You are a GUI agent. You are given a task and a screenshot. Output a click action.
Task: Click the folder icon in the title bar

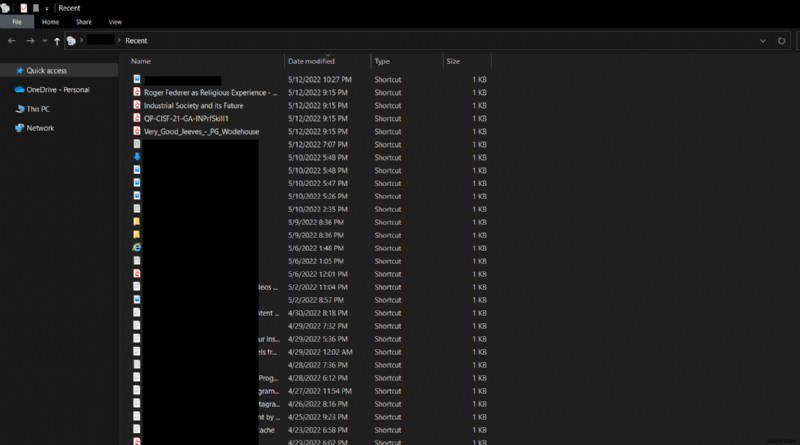click(x=6, y=8)
